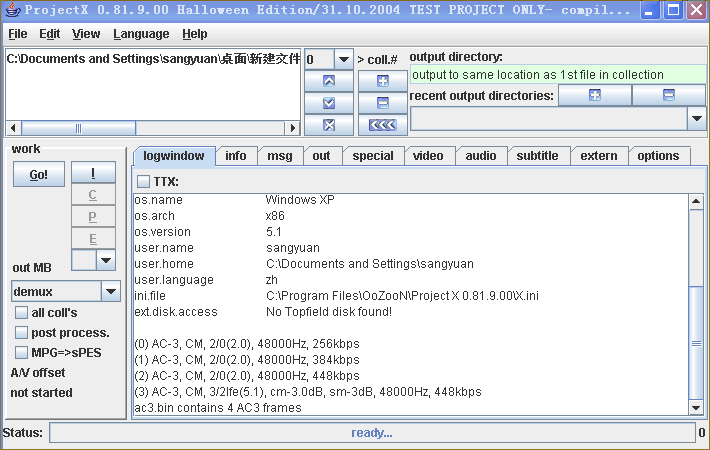Click the ! button next to Go!

click(93, 172)
